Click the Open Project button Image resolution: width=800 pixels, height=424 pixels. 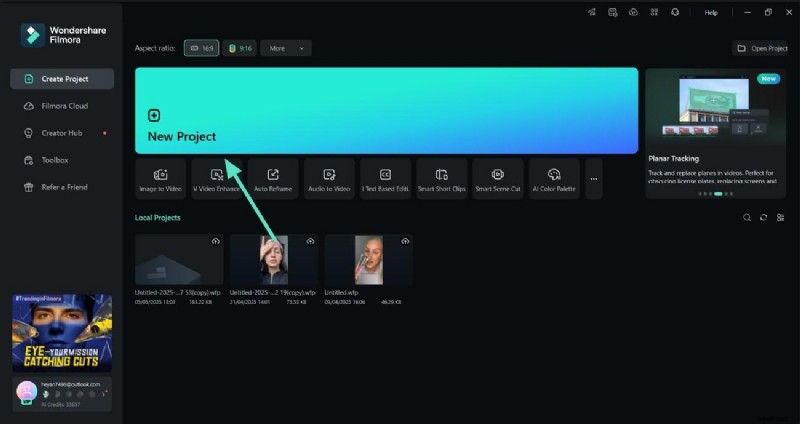pos(761,48)
